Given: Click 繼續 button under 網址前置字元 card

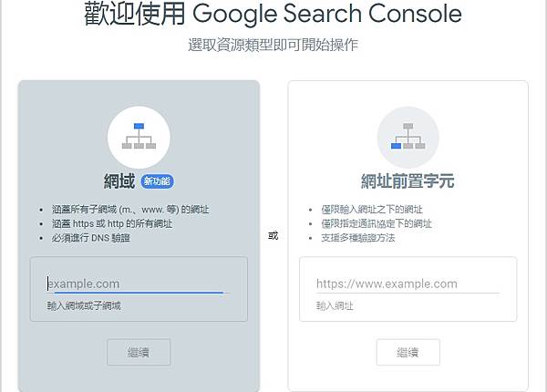Looking at the screenshot, I should [x=408, y=352].
